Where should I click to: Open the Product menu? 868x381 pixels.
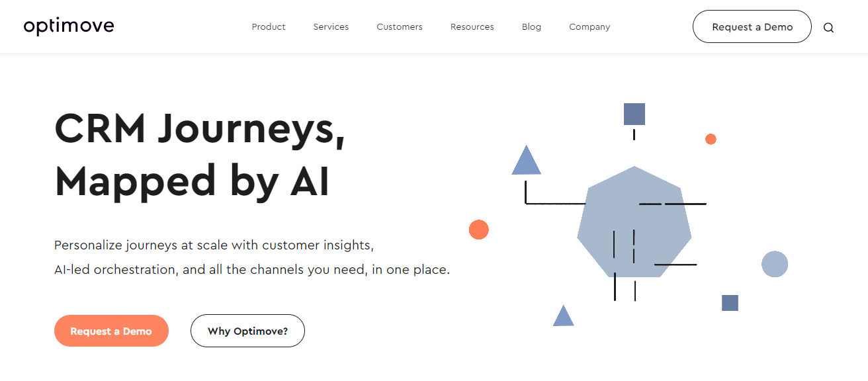pyautogui.click(x=269, y=27)
